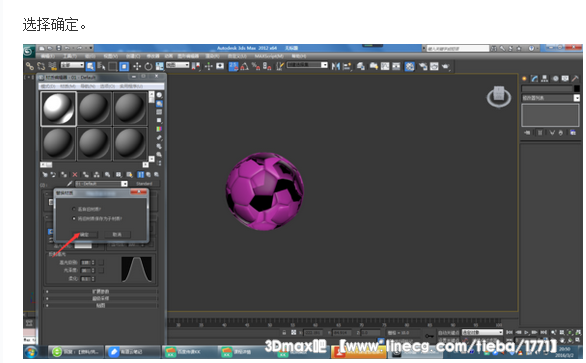Toggle Show End Result in Material Editor
The height and width of the screenshot is (363, 586).
tap(141, 175)
